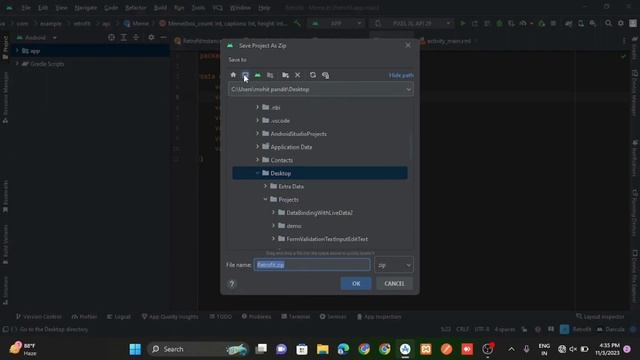Open the zip file type dropdown
Viewport: 640px width, 360px height.
[x=394, y=265]
